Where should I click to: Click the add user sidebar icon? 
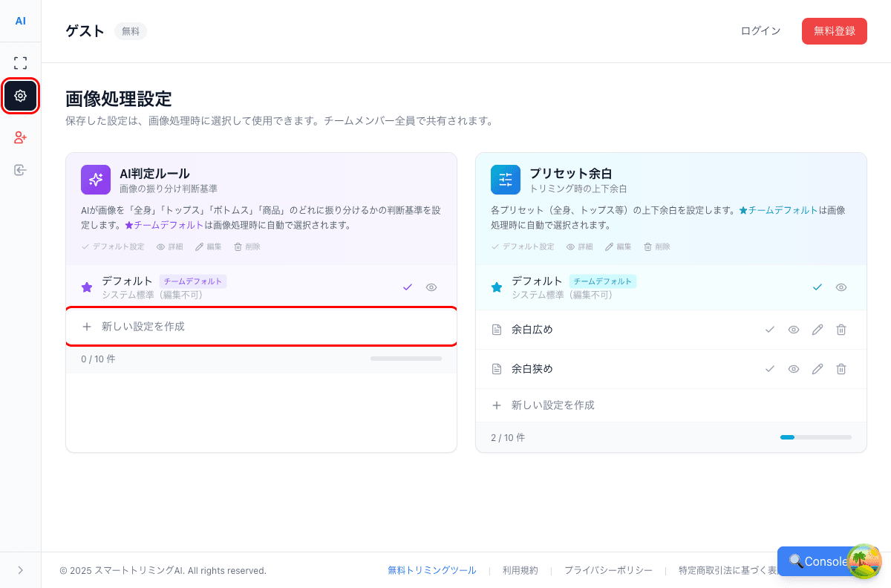(x=20, y=137)
